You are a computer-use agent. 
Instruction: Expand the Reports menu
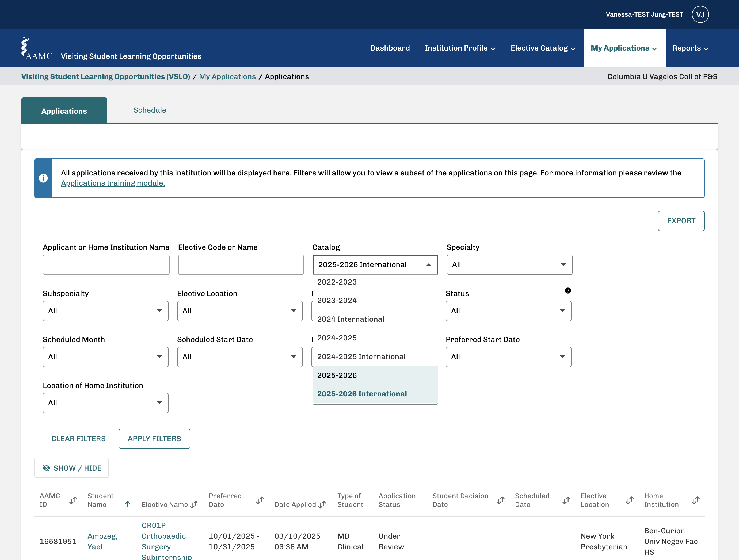[690, 48]
